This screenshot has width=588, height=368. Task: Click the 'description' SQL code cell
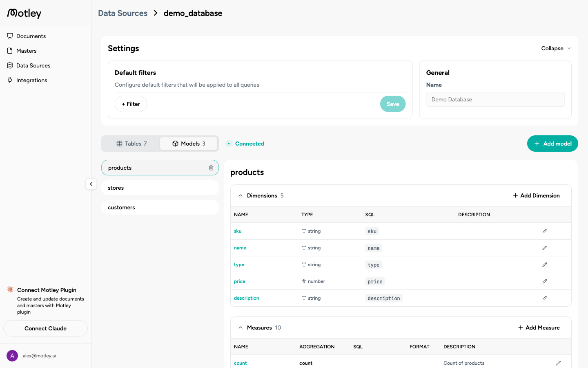(384, 298)
